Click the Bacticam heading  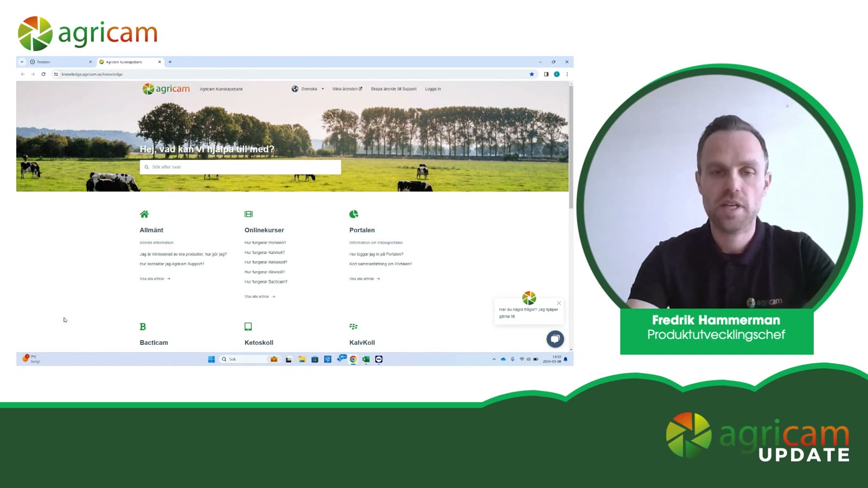154,343
